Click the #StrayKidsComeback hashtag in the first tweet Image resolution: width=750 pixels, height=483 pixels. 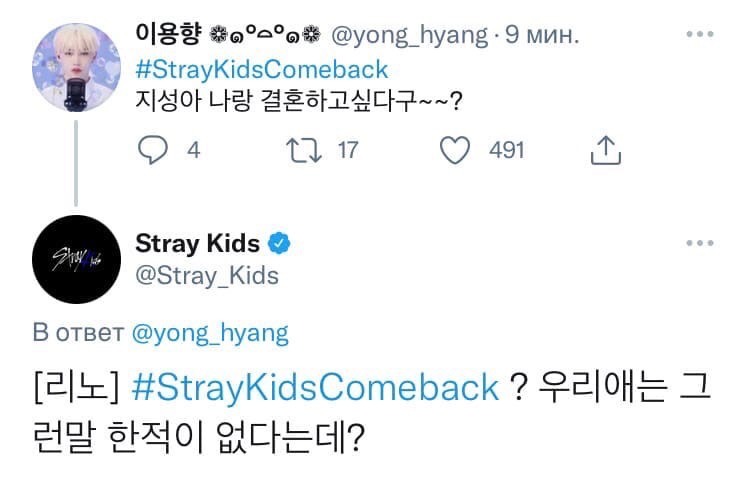click(261, 71)
